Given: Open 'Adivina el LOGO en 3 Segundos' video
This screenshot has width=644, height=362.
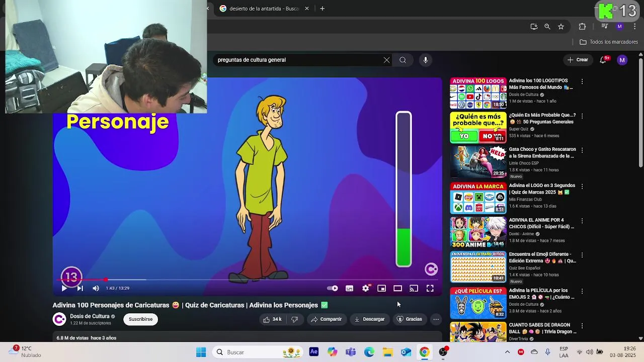Looking at the screenshot, I should (478, 198).
